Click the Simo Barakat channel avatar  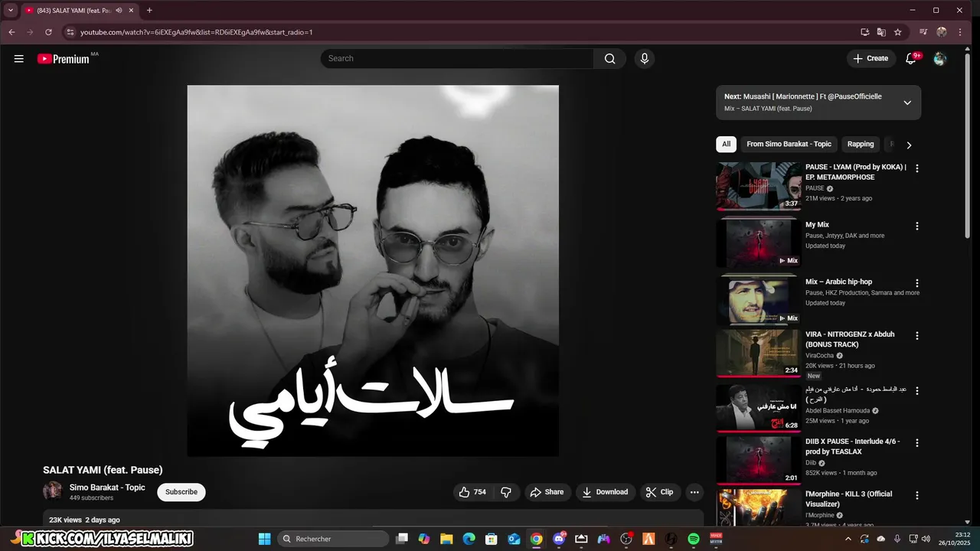53,491
